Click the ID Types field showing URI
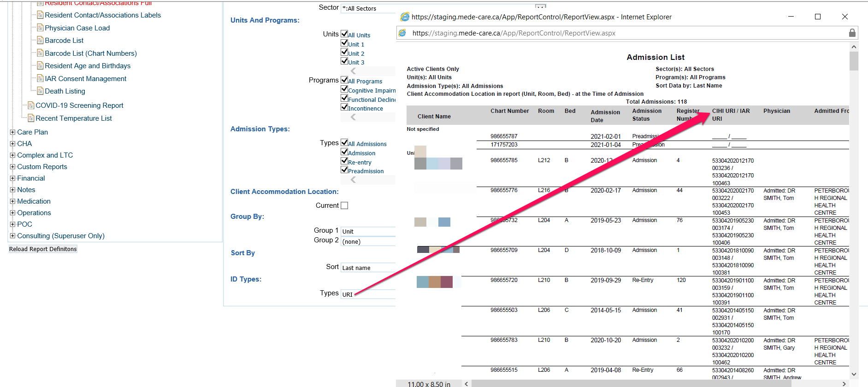 [x=368, y=294]
